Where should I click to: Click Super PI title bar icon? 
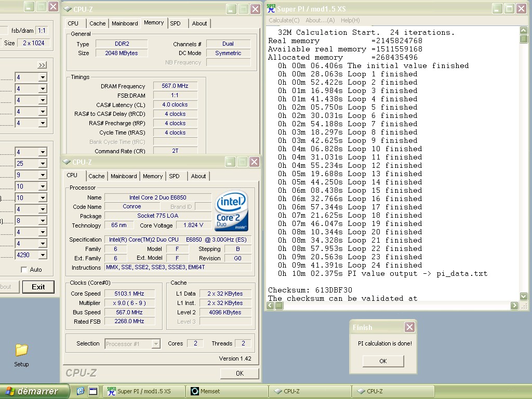coord(271,8)
